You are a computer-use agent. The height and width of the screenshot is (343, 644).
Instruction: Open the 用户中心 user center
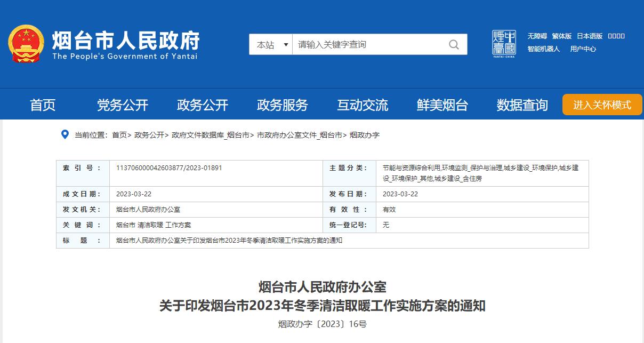[x=583, y=49]
